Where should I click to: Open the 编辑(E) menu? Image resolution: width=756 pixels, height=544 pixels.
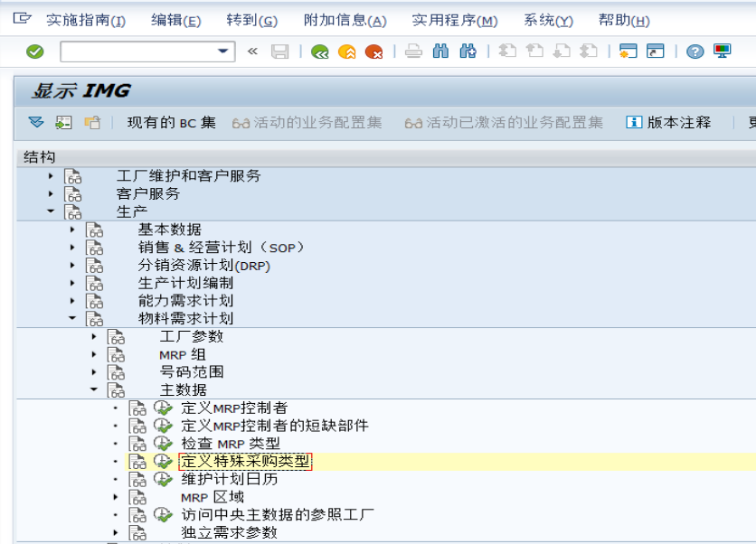pyautogui.click(x=175, y=20)
